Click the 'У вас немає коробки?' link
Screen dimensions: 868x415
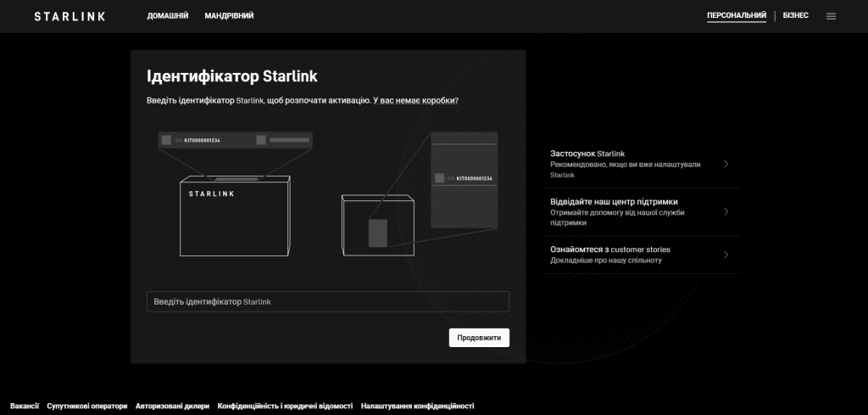[x=415, y=100]
